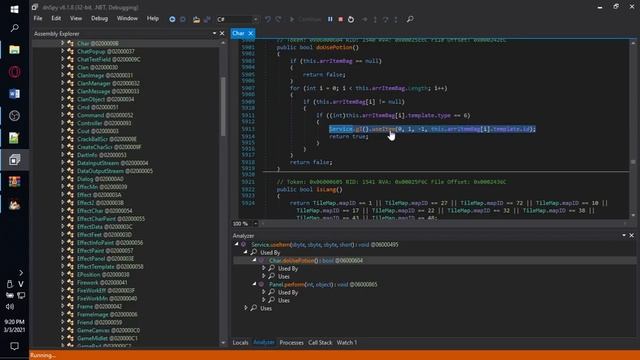This screenshot has width=640, height=360.
Task: Click the GameCanvas class icon in tree
Action: coord(70,330)
